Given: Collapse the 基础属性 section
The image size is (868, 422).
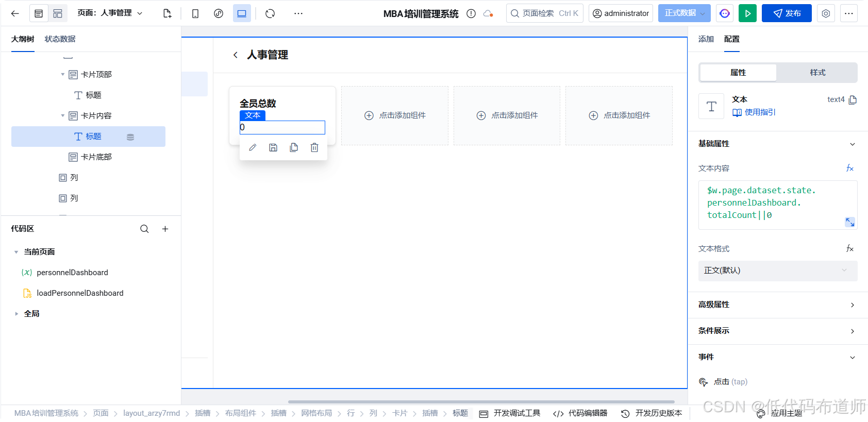Looking at the screenshot, I should pyautogui.click(x=853, y=144).
